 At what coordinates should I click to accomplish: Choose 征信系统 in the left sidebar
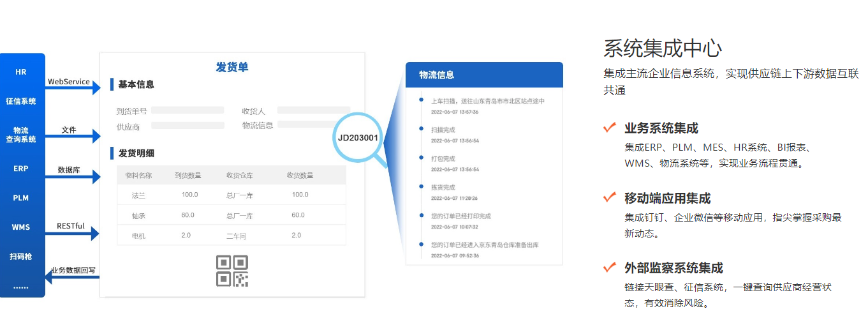point(21,101)
